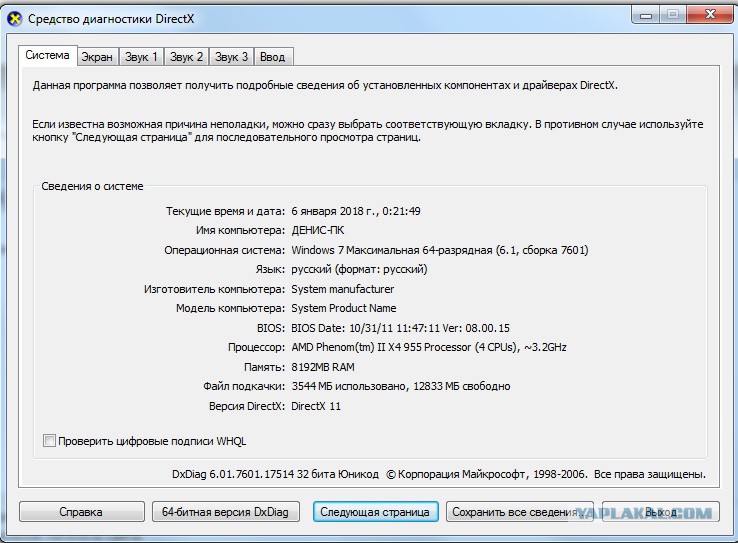Image resolution: width=738 pixels, height=543 pixels.
Task: Open the Звук 1 tab
Action: pyautogui.click(x=141, y=57)
